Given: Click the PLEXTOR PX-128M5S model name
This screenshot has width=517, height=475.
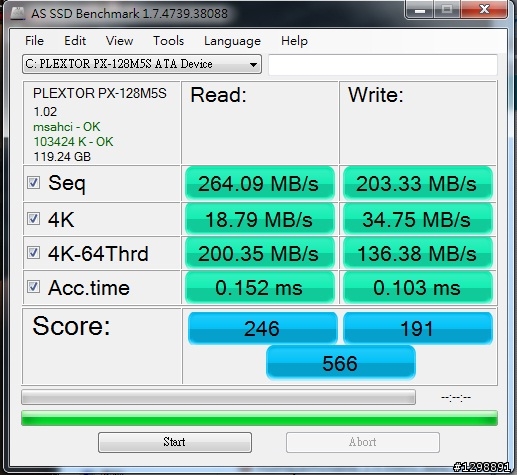Looking at the screenshot, I should click(x=100, y=93).
